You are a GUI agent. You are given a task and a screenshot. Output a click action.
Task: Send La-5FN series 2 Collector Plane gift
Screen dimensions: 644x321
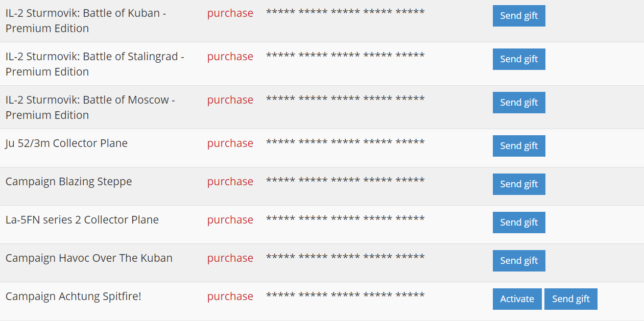(x=519, y=223)
